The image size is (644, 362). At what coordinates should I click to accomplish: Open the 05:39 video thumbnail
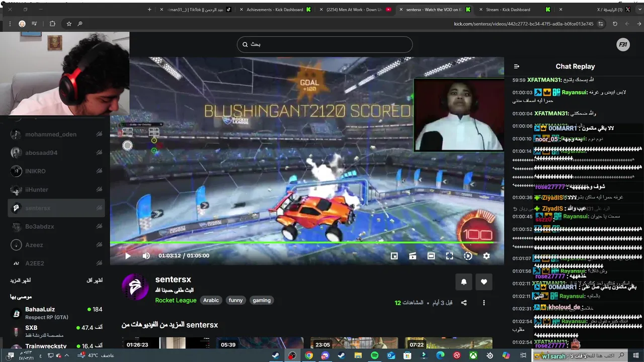[x=260, y=343]
